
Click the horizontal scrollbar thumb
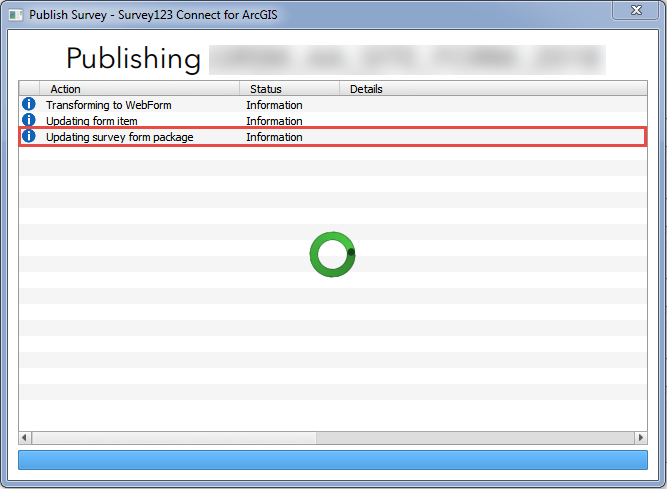[174, 438]
